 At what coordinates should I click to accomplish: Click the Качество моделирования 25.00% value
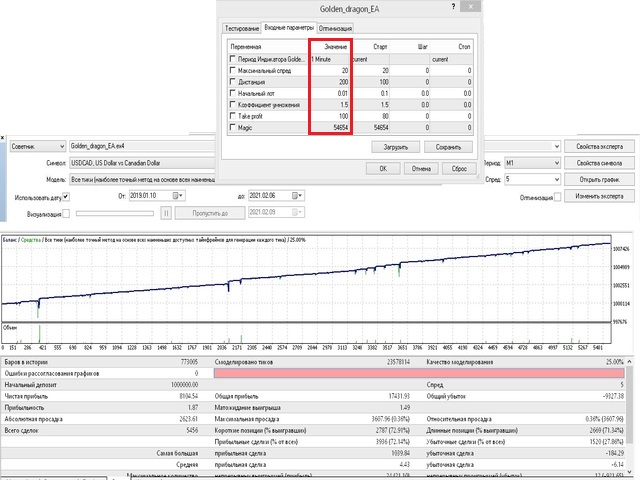click(x=615, y=362)
